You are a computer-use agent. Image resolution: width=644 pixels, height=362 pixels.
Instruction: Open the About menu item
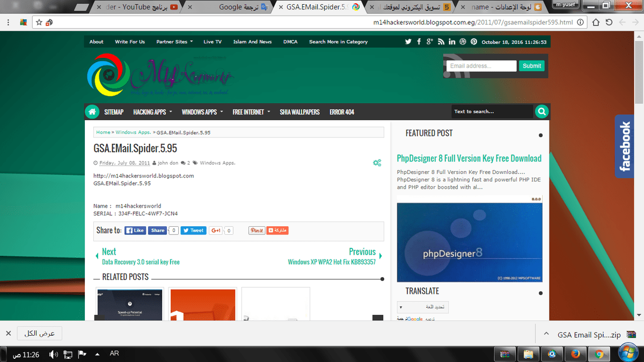point(97,42)
